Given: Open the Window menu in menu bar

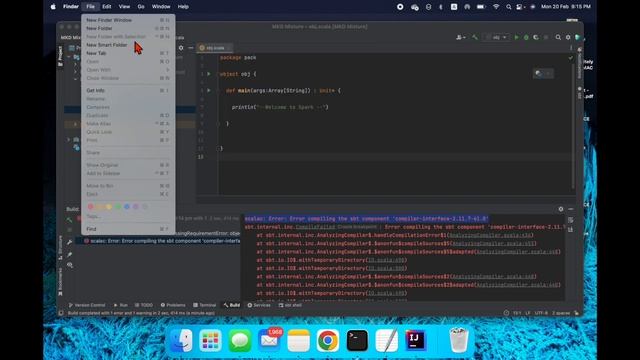Looking at the screenshot, I should click(x=161, y=7).
